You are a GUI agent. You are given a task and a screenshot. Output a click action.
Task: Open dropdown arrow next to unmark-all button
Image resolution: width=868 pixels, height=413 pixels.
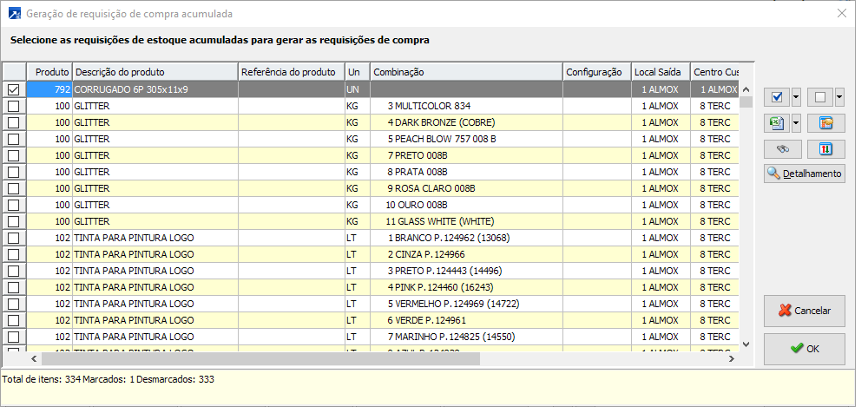pyautogui.click(x=839, y=97)
